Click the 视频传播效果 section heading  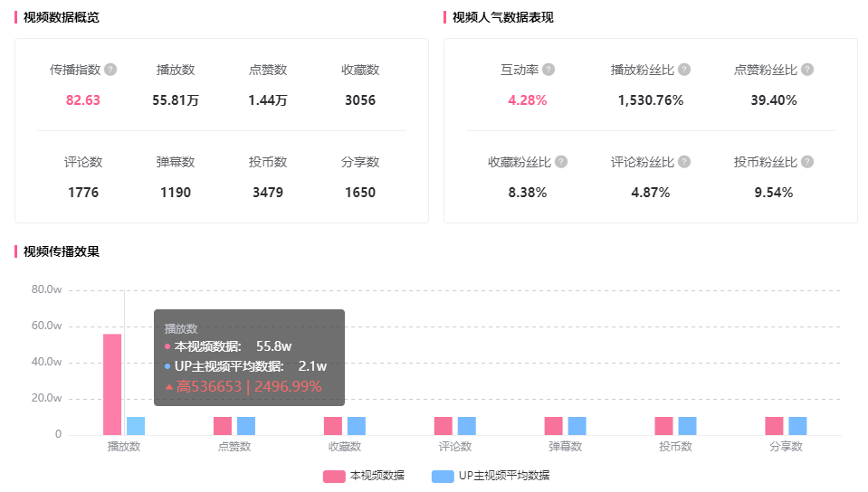(61, 251)
